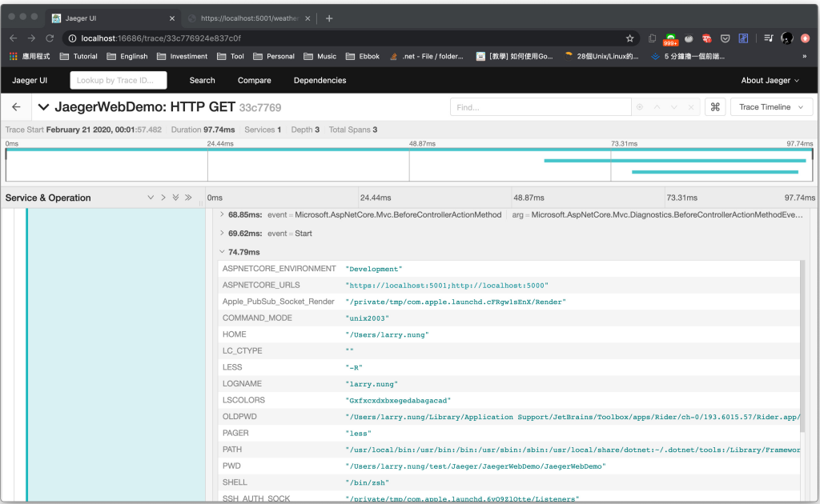This screenshot has height=504, width=820.
Task: Click the PWD field value
Action: 476,466
